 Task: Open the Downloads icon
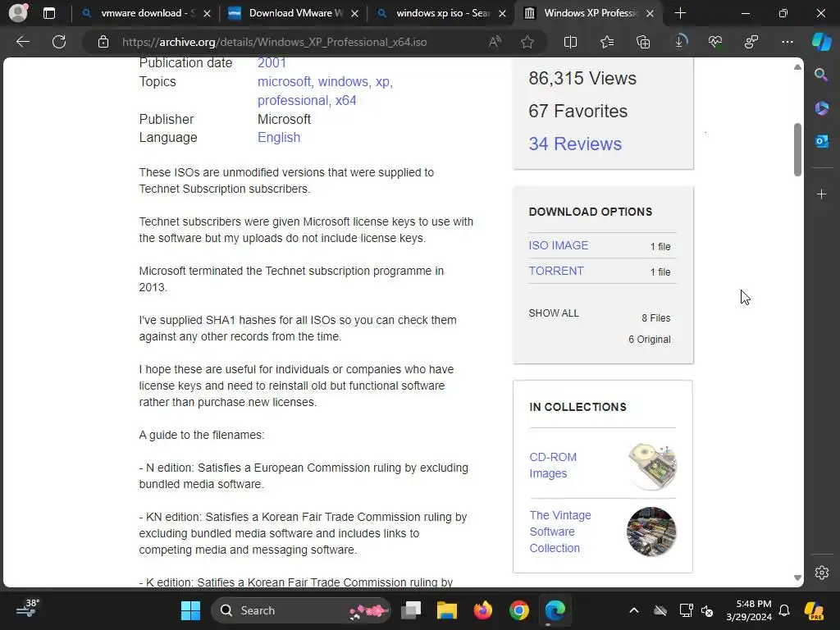point(679,42)
